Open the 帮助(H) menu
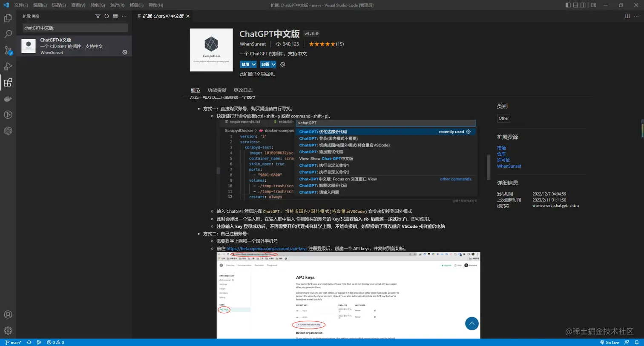Image resolution: width=644 pixels, height=346 pixels. 156,5
